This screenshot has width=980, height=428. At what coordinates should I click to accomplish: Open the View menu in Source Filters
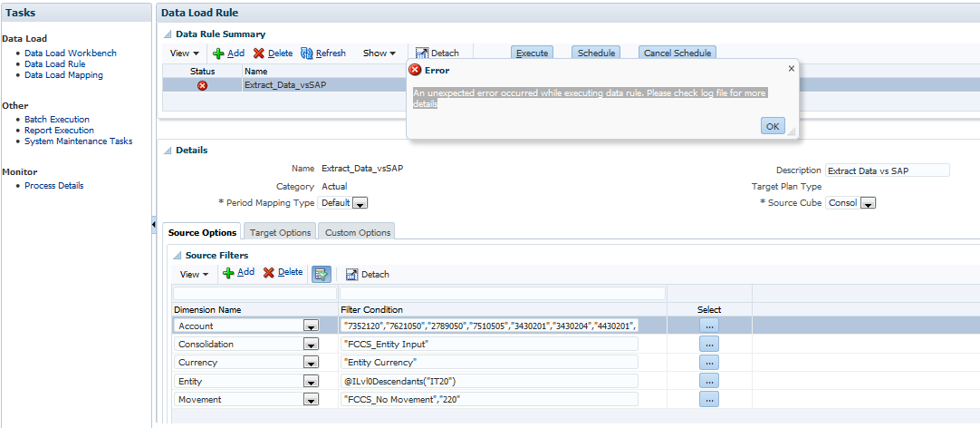click(x=195, y=274)
